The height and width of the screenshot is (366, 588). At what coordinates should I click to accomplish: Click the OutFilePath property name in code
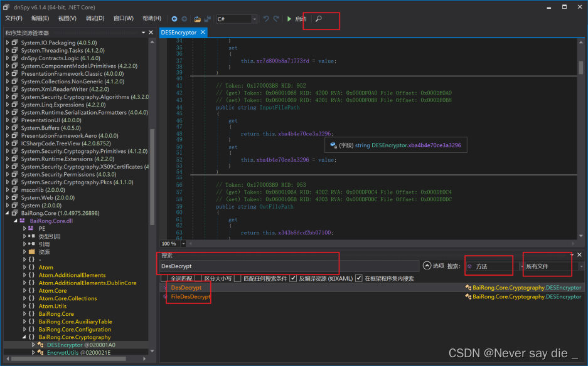click(x=276, y=206)
